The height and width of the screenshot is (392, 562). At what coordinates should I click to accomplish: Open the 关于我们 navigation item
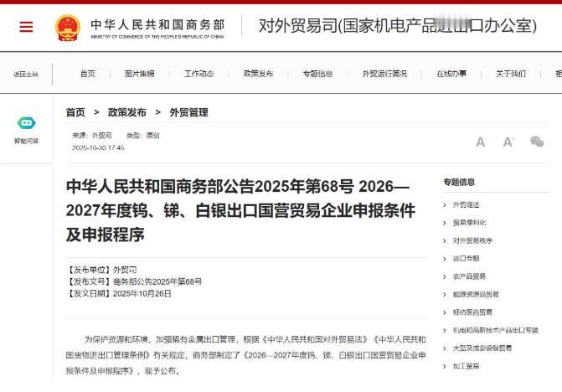511,74
